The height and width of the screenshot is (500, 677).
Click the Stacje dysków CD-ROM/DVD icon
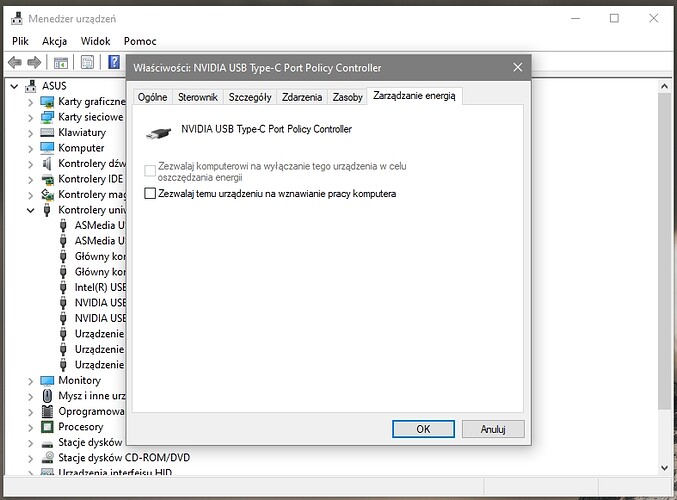coord(47,458)
